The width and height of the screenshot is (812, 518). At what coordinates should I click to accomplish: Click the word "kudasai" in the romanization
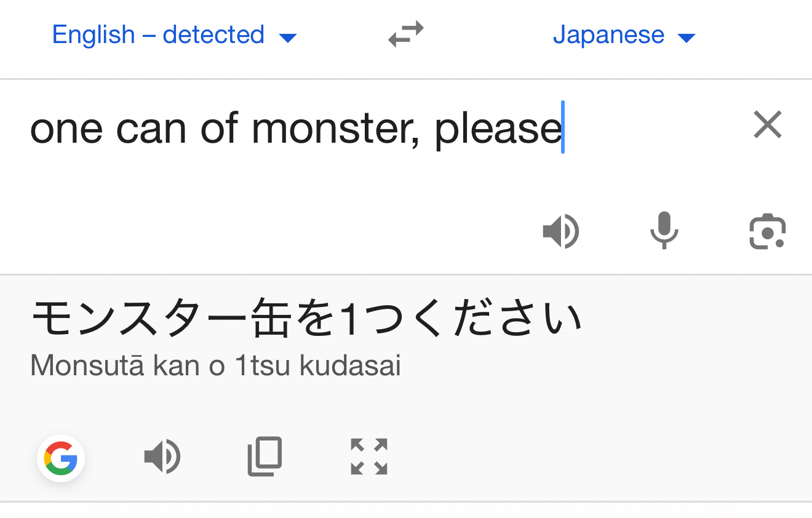pos(350,366)
